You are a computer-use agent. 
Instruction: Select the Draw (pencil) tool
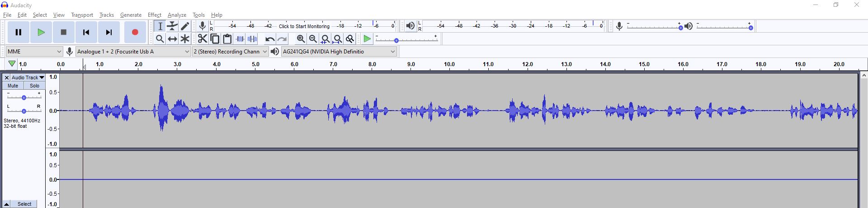click(x=184, y=26)
